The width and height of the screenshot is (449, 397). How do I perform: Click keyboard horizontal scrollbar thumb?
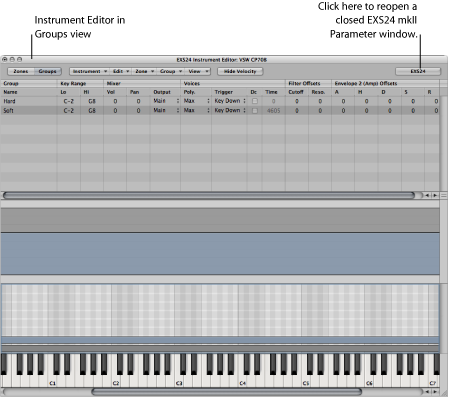226,392
